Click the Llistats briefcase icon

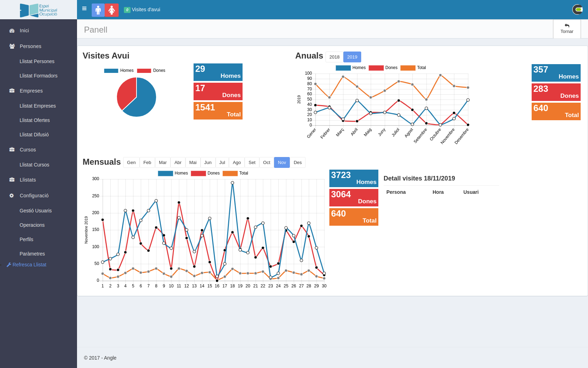(12, 180)
